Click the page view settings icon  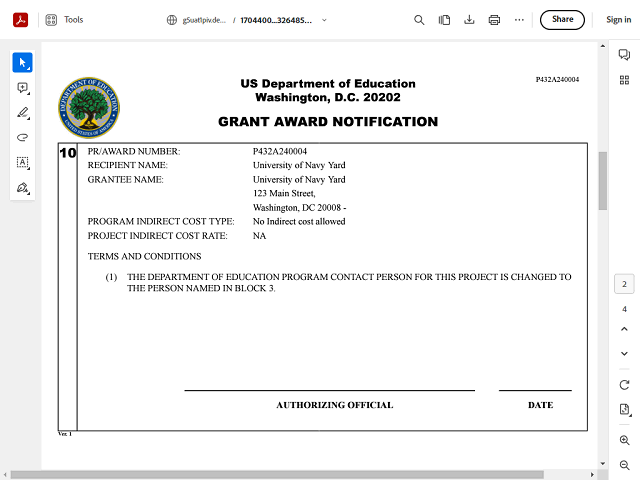(444, 20)
